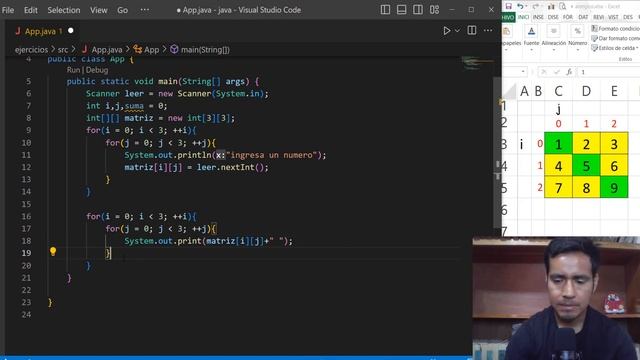Open the View menu
640x360 pixels.
98,10
